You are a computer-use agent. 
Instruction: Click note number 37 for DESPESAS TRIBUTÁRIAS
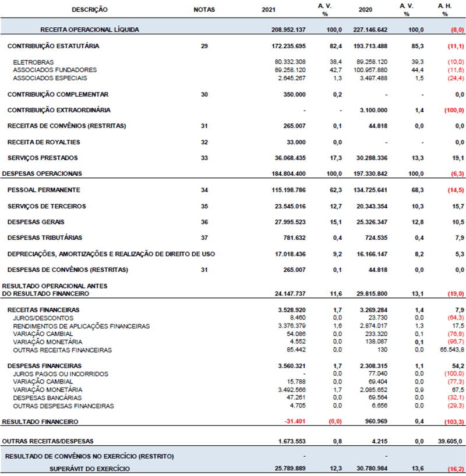(x=204, y=237)
